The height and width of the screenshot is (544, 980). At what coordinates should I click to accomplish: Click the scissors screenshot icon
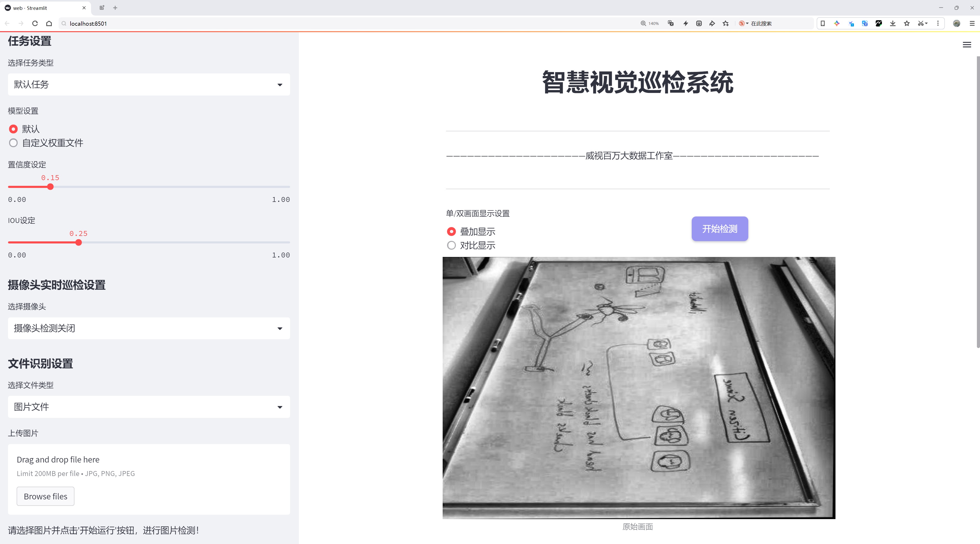pos(920,24)
